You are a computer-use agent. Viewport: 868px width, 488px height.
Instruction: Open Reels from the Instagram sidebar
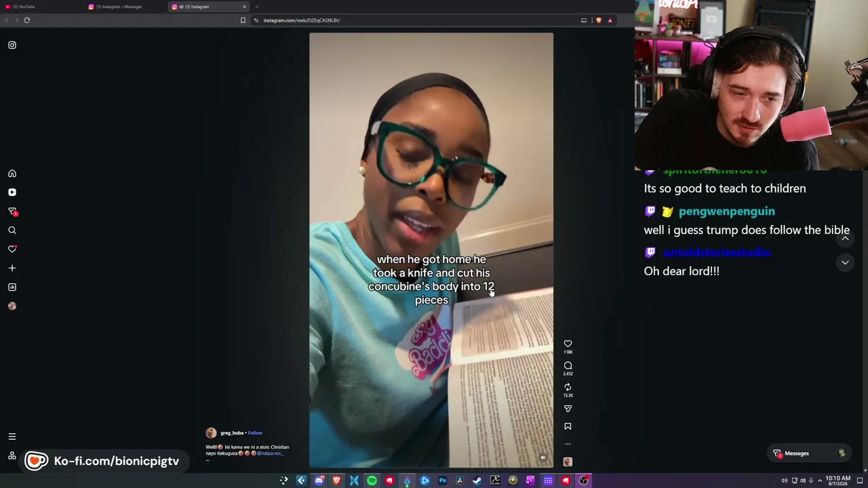[12, 192]
